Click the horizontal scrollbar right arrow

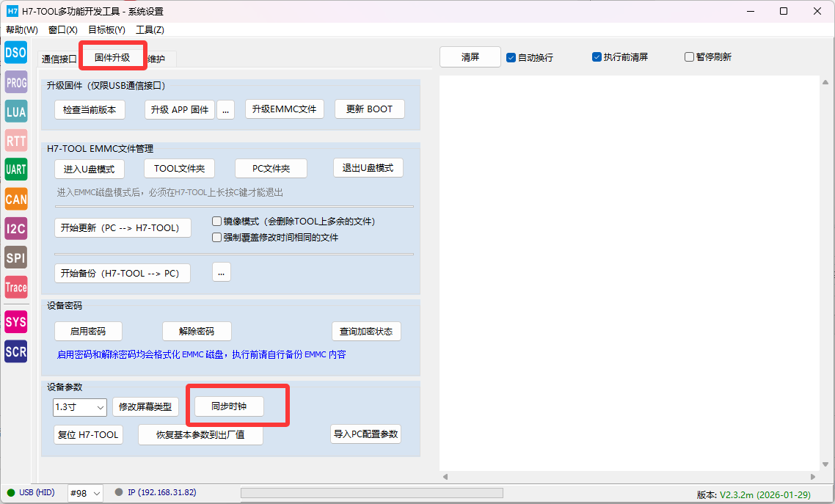point(812,477)
